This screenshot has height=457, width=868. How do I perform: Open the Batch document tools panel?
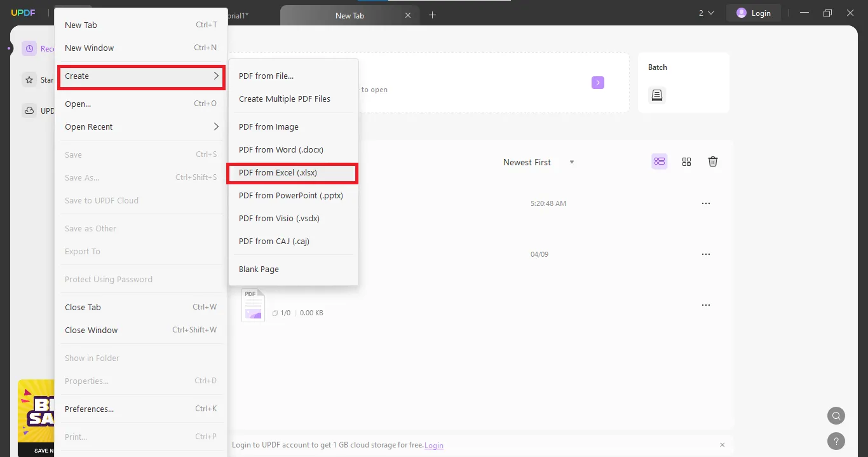point(657,95)
